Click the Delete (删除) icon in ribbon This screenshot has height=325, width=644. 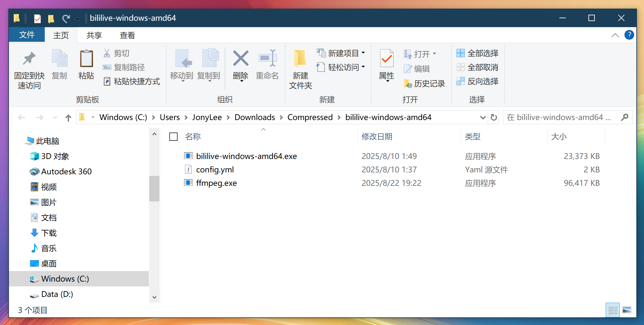(x=241, y=59)
